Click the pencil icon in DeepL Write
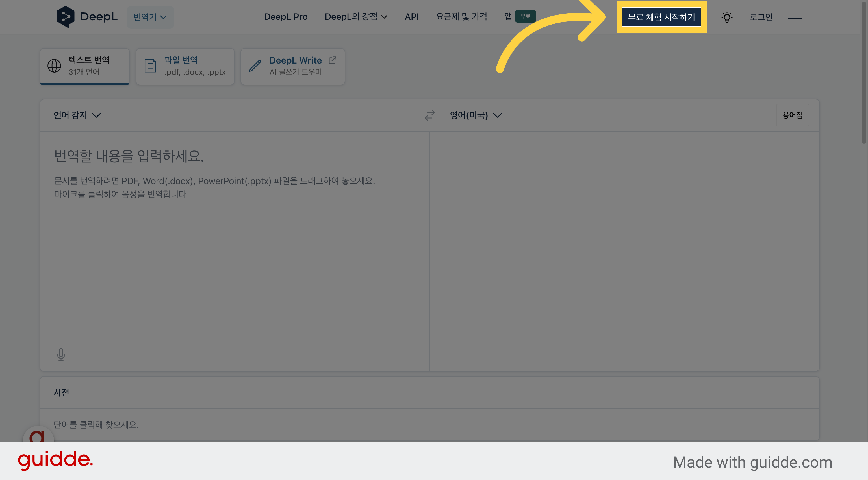This screenshot has height=480, width=868. pos(255,66)
